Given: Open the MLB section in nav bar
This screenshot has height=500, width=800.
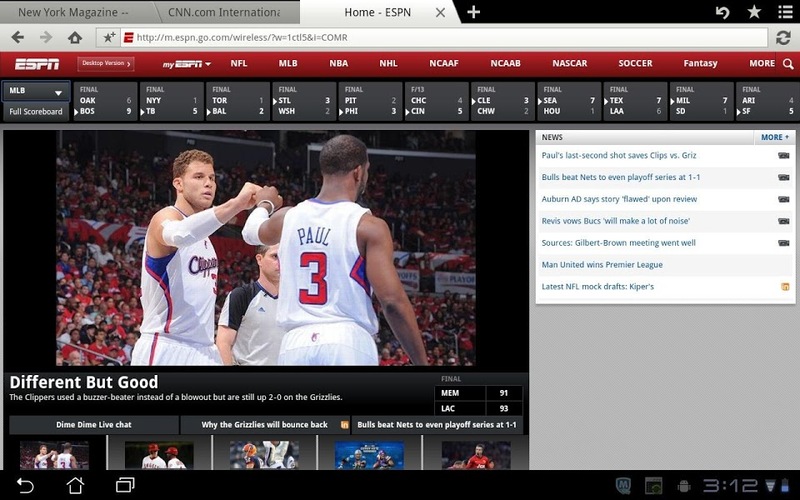Looking at the screenshot, I should tap(288, 63).
